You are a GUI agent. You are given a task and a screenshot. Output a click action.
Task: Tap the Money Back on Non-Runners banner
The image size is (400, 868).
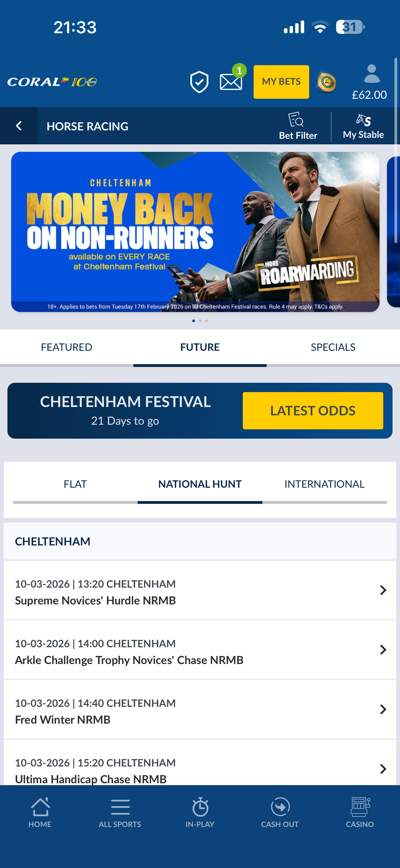pos(195,232)
